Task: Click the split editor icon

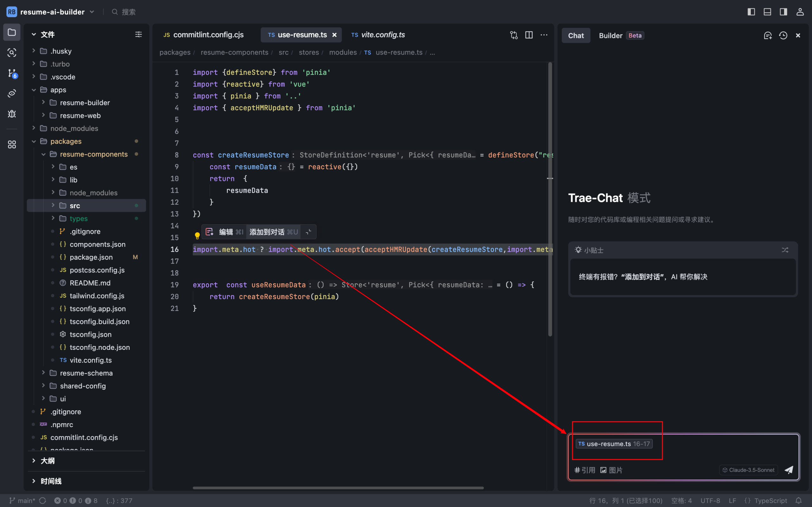Action: tap(529, 35)
